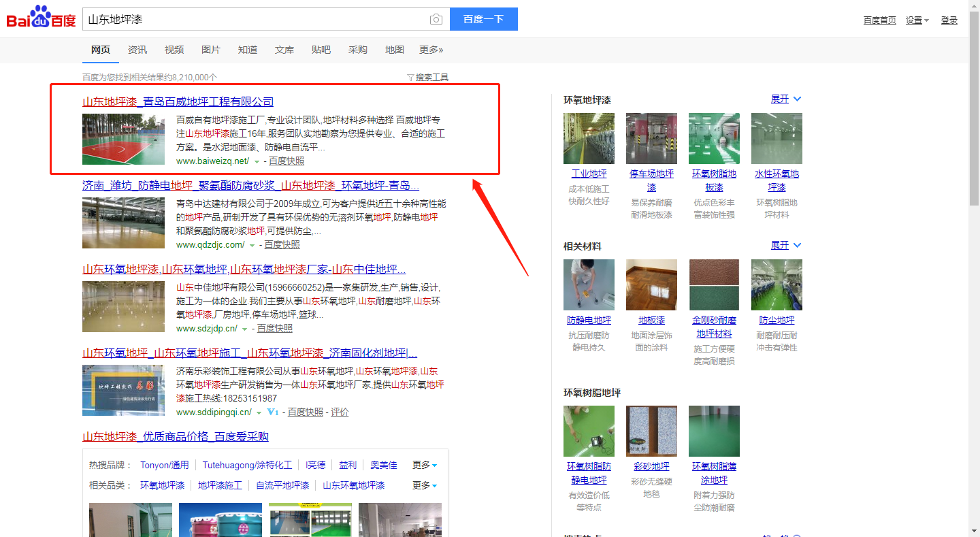Viewport: 980px width, 537px height.
Task: Click the 搜索工具 filter icon
Action: click(410, 78)
